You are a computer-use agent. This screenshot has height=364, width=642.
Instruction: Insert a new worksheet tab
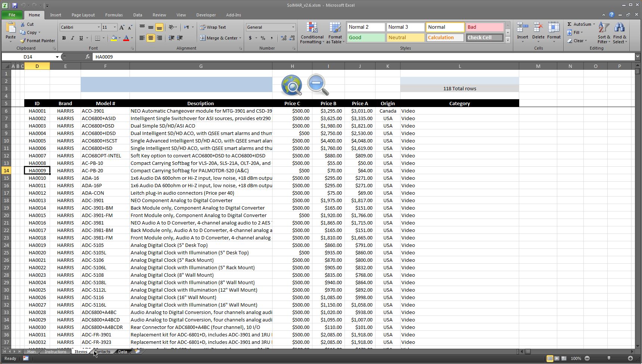point(137,351)
